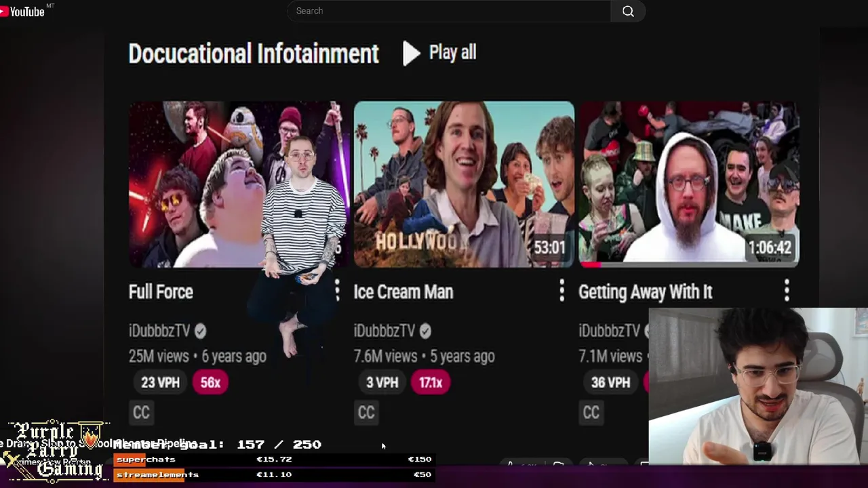Click the 36 VPH badge
868x488 pixels.
click(x=610, y=382)
